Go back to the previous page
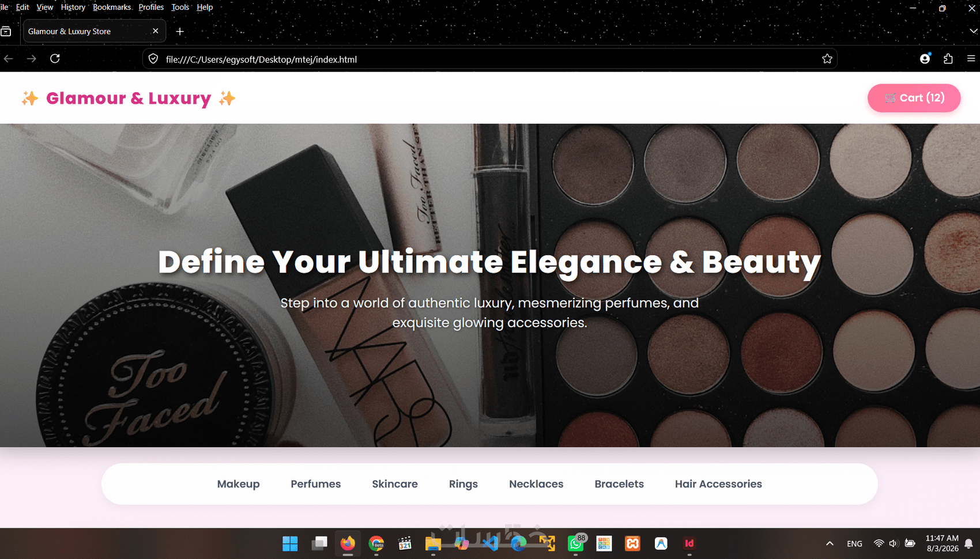This screenshot has height=559, width=980. tap(9, 59)
